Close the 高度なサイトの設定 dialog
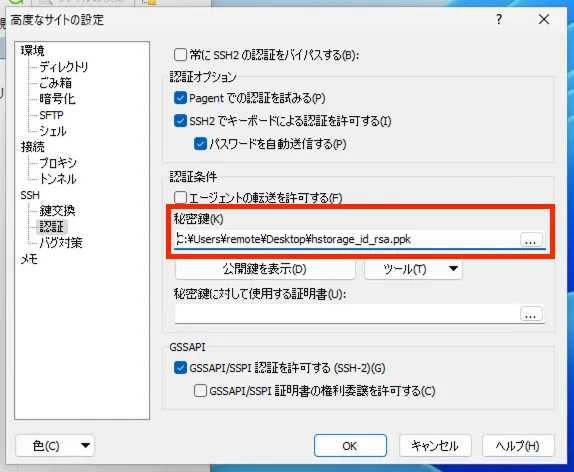 [544, 19]
